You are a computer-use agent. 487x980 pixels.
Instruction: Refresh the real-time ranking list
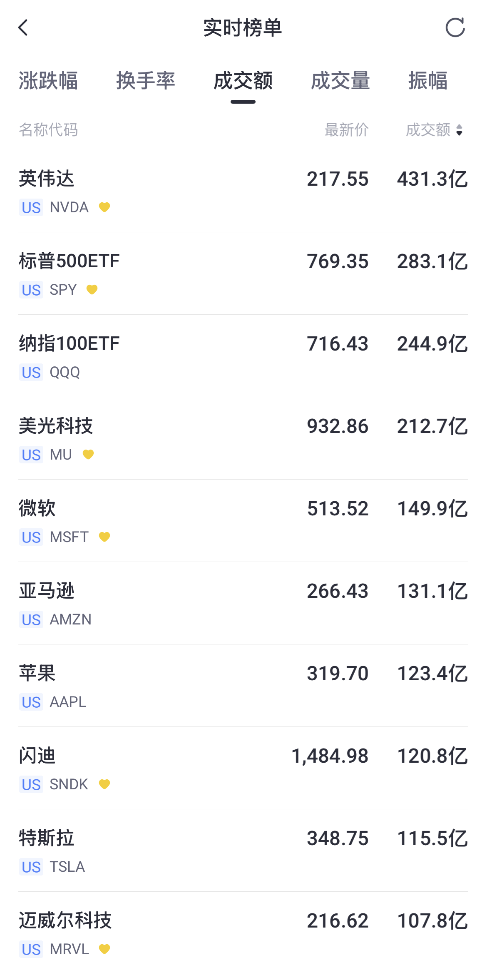tap(455, 28)
